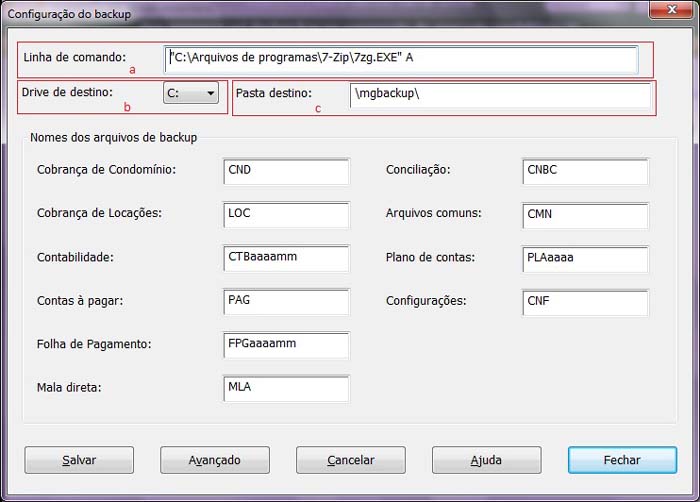Click the Salvar button
This screenshot has height=502, width=700.
click(79, 460)
